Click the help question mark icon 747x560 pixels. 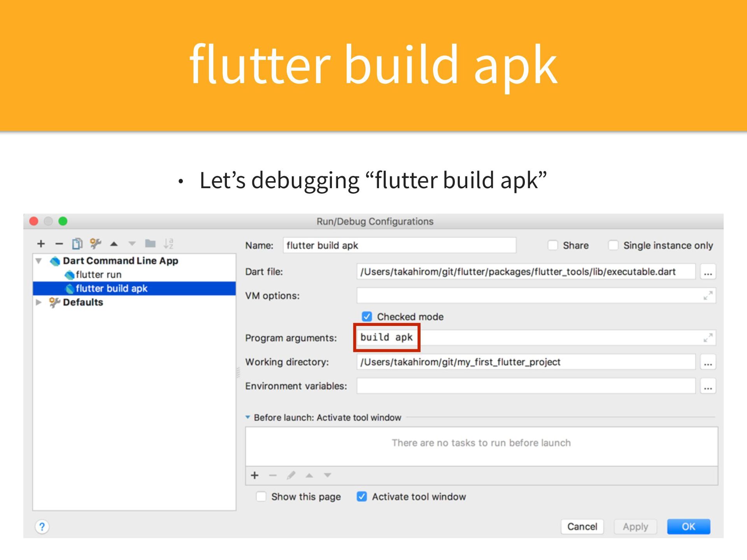[42, 527]
